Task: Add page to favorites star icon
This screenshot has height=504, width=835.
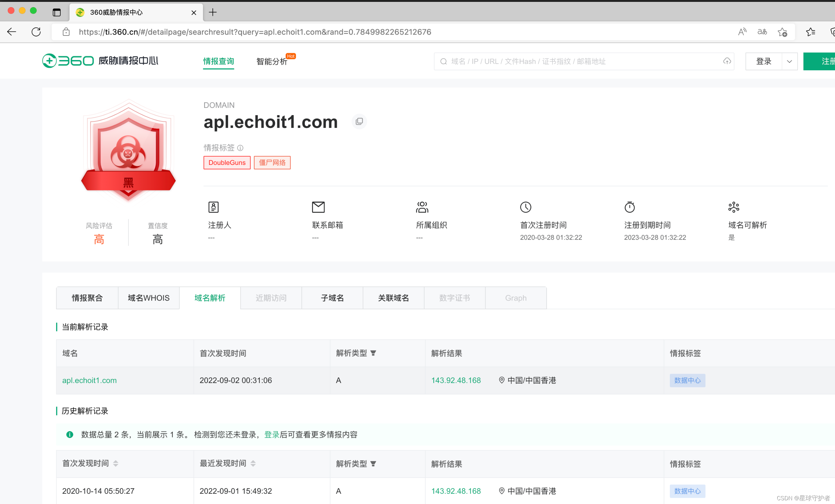Action: 782,32
